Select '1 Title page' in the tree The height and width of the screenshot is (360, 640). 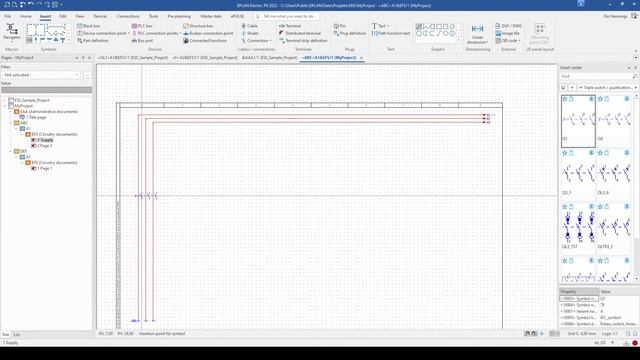(x=36, y=117)
